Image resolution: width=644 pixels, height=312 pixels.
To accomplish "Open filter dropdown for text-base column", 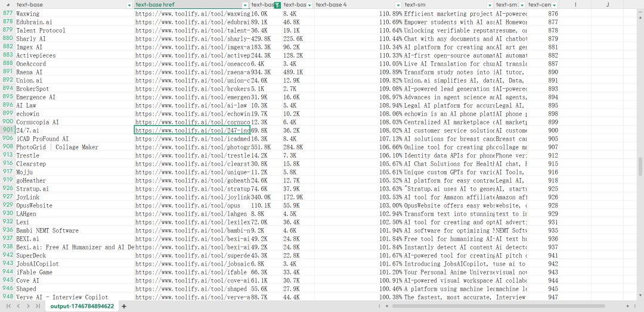I will click(x=130, y=5).
